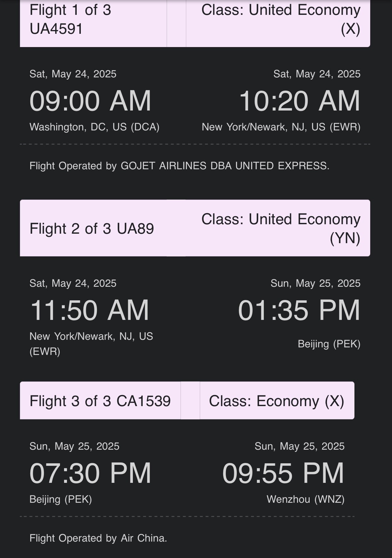
Task: Tap the 11:50 AM departure time
Action: coord(89,310)
